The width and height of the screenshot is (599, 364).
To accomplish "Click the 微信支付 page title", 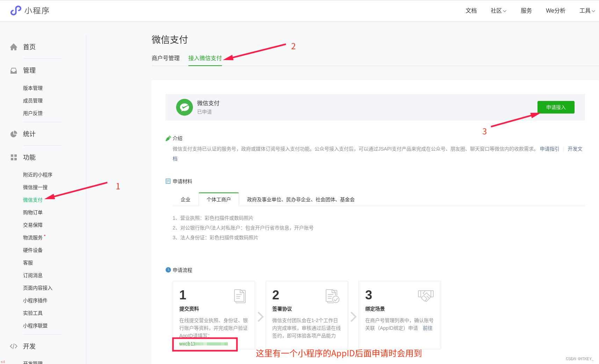I will (x=170, y=39).
